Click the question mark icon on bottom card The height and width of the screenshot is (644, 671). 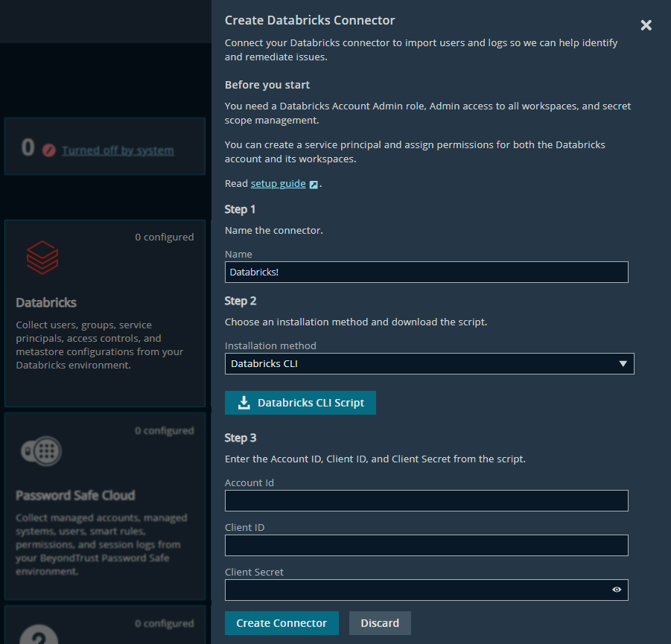tap(39, 634)
